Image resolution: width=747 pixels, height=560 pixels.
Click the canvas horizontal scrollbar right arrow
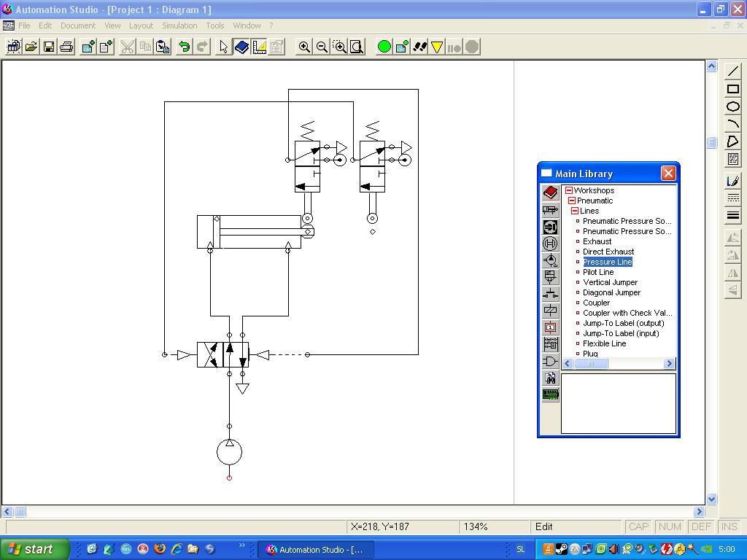(699, 511)
